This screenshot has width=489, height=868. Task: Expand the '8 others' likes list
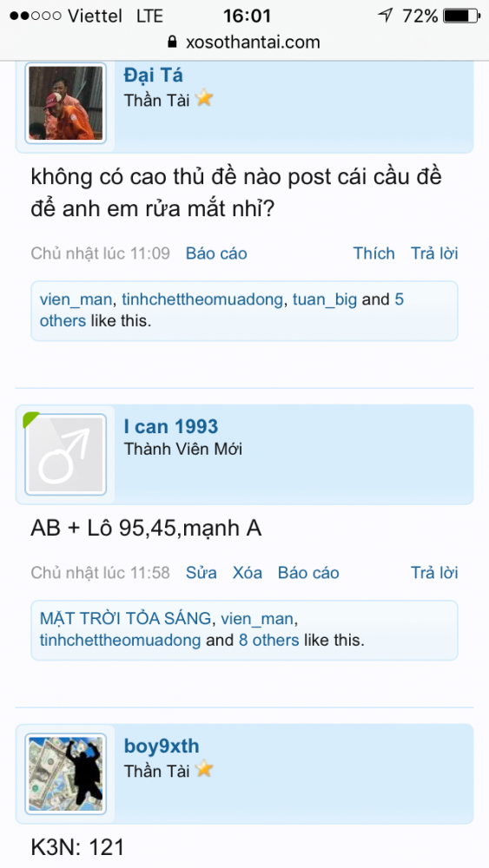268,641
